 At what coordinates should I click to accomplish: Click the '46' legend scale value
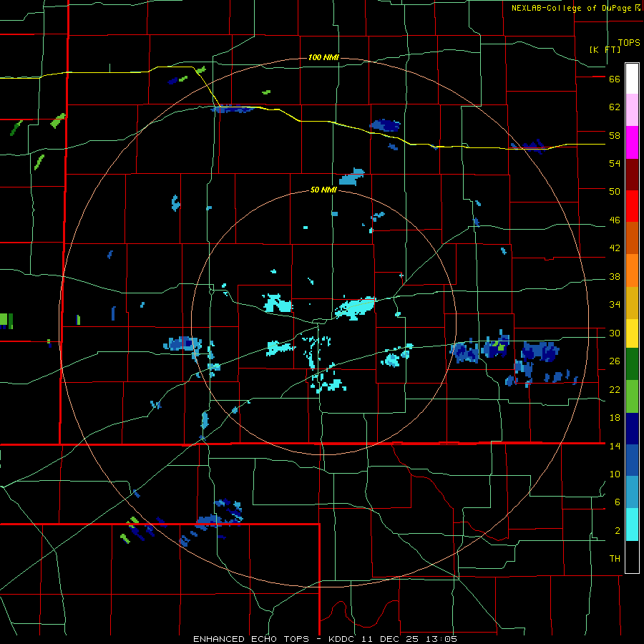click(615, 220)
